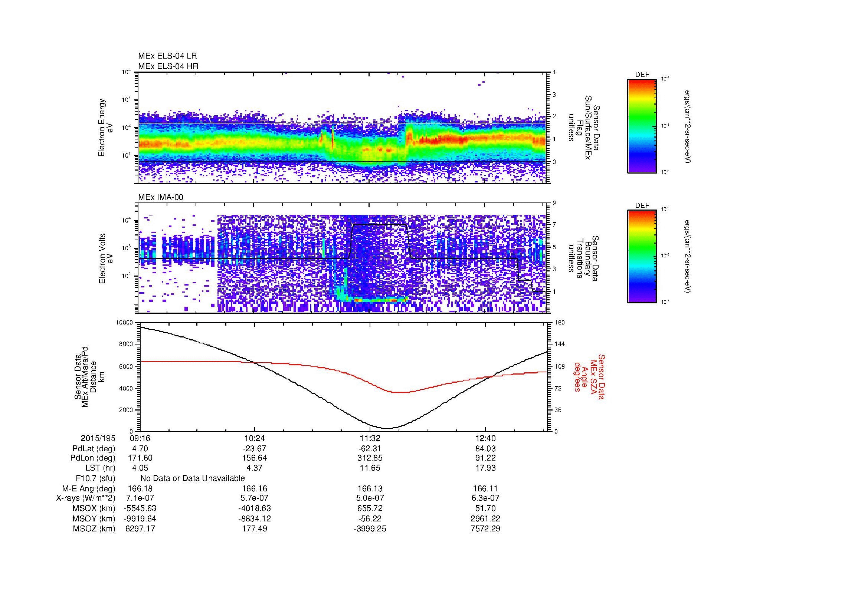This screenshot has height=613, width=868.
Task: Click the MSOY value '-8834.12'
Action: click(255, 518)
